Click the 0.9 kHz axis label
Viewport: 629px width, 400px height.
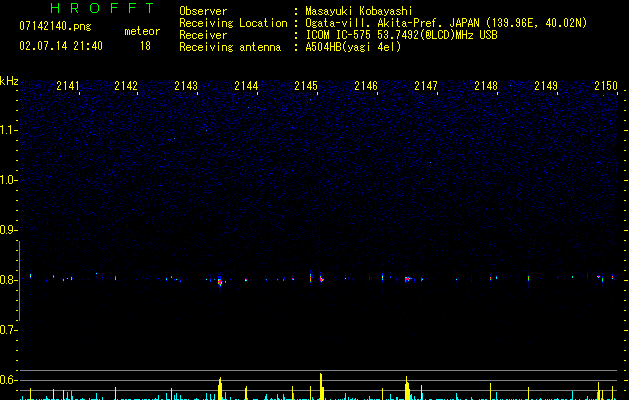click(8, 230)
